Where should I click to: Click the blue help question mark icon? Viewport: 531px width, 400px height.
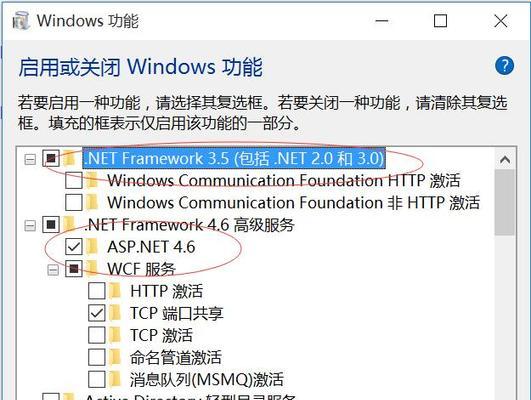pyautogui.click(x=504, y=66)
